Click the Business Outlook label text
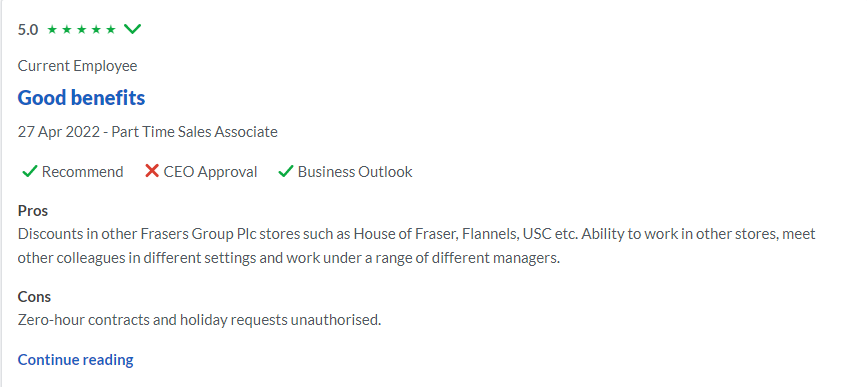The height and width of the screenshot is (387, 867). (x=355, y=172)
